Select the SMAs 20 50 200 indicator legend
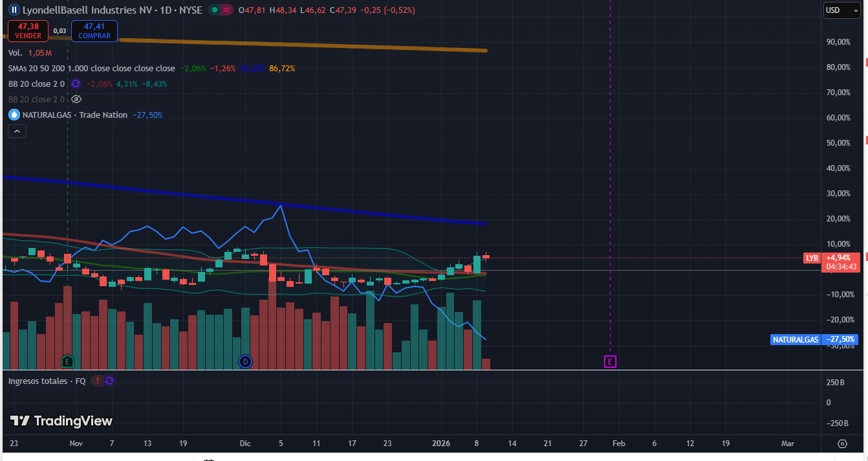This screenshot has height=461, width=868. pyautogui.click(x=91, y=68)
